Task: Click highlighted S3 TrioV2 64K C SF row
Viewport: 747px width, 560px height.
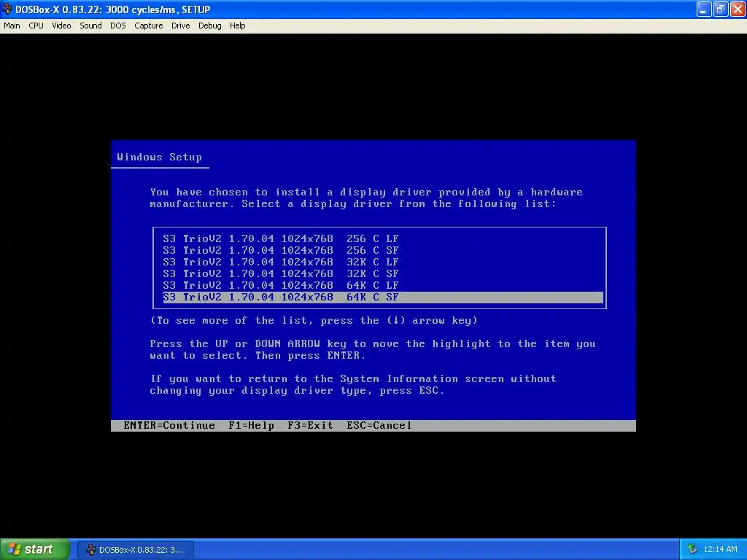Action: click(383, 297)
